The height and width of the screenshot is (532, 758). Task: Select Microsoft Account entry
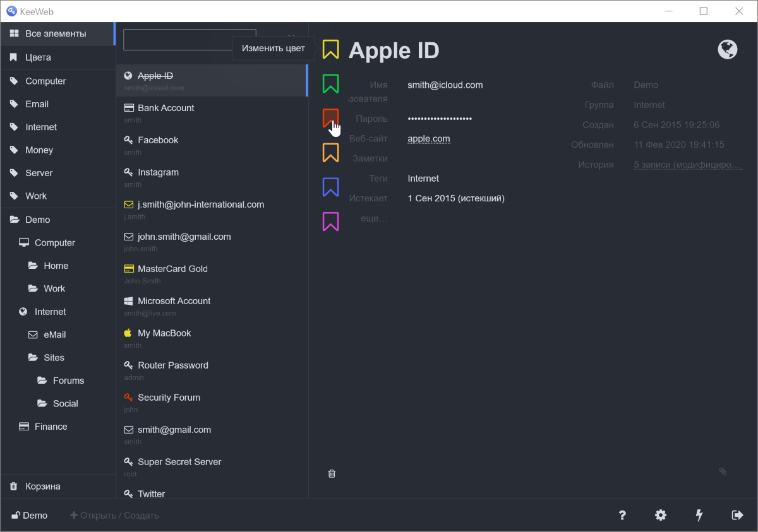(212, 305)
